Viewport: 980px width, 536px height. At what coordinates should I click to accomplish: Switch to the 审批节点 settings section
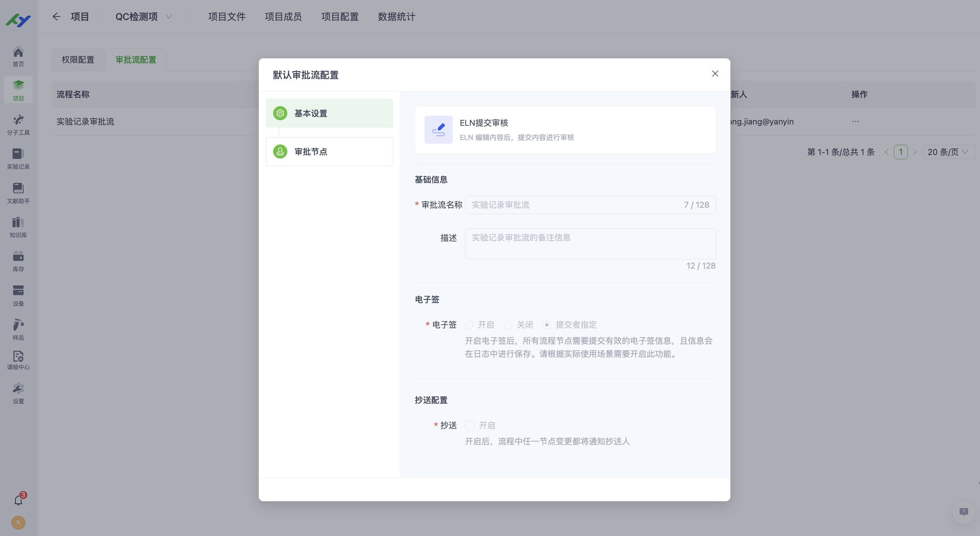pos(329,151)
